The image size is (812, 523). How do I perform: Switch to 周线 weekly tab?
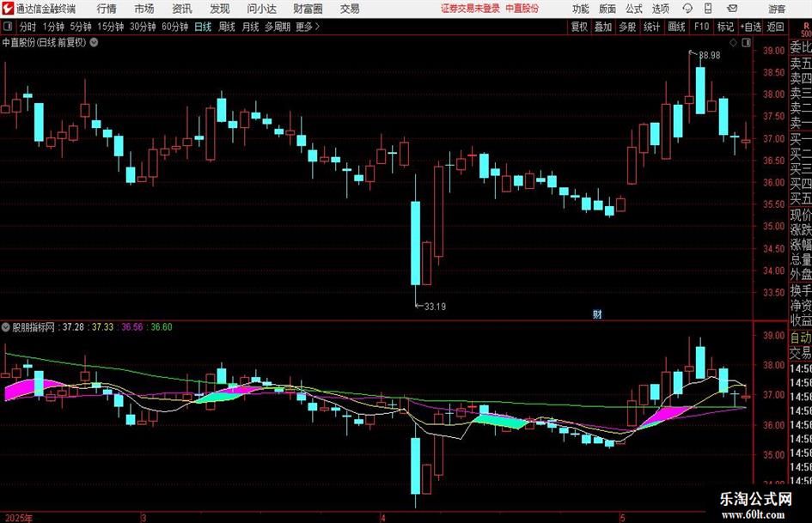click(226, 27)
